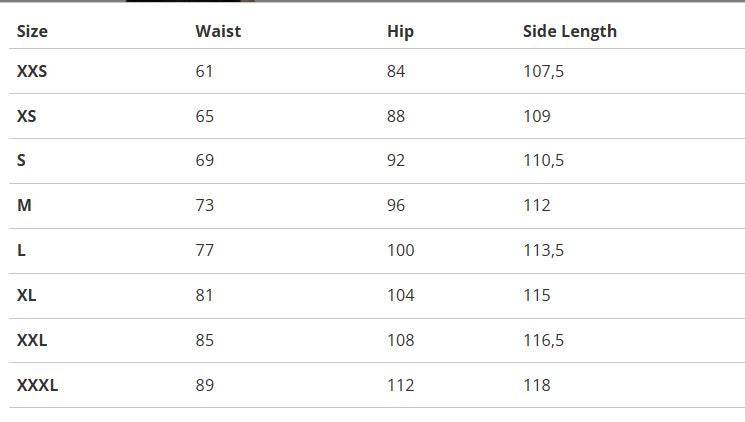
Task: Click the S size row label
Action: 21,160
